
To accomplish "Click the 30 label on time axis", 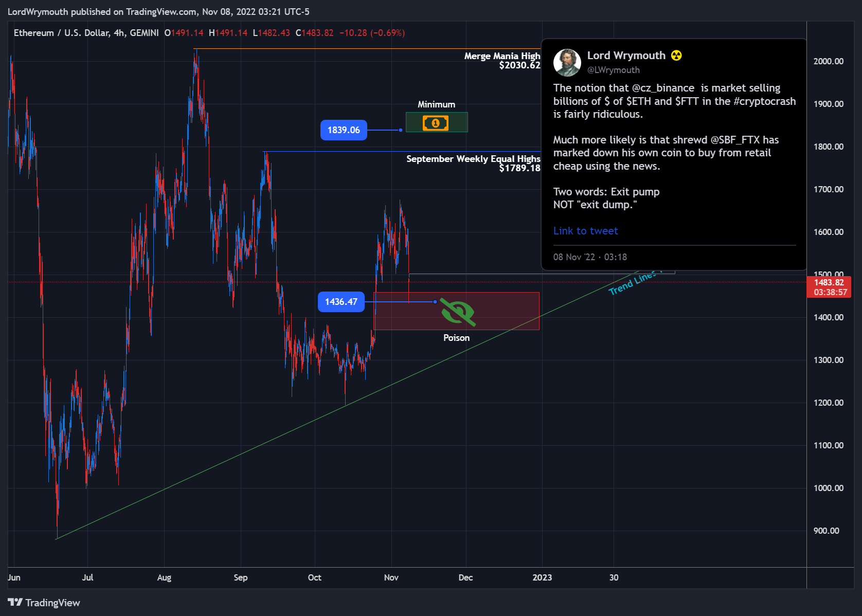I will click(614, 577).
